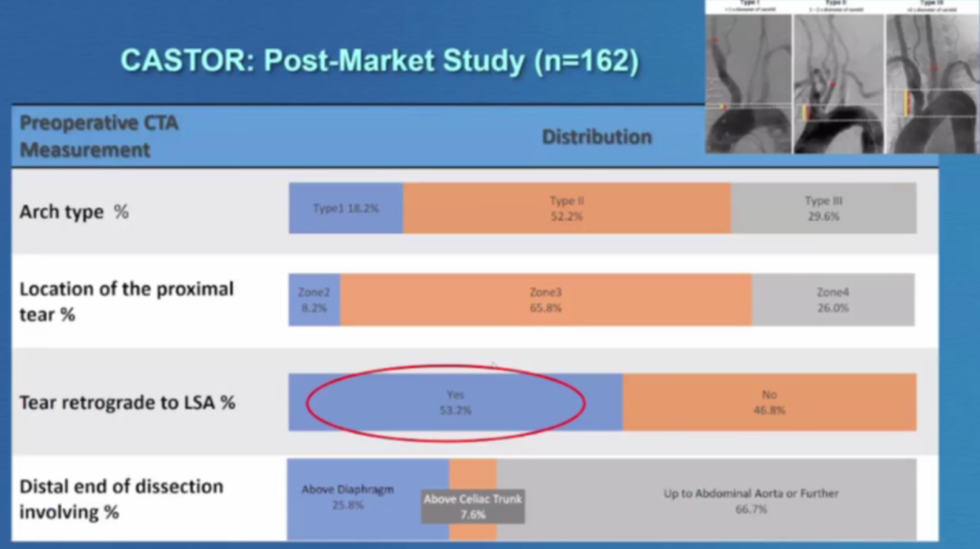Click the Type I angiogram thumbnail
Viewport: 980px width, 549px height.
tap(749, 80)
